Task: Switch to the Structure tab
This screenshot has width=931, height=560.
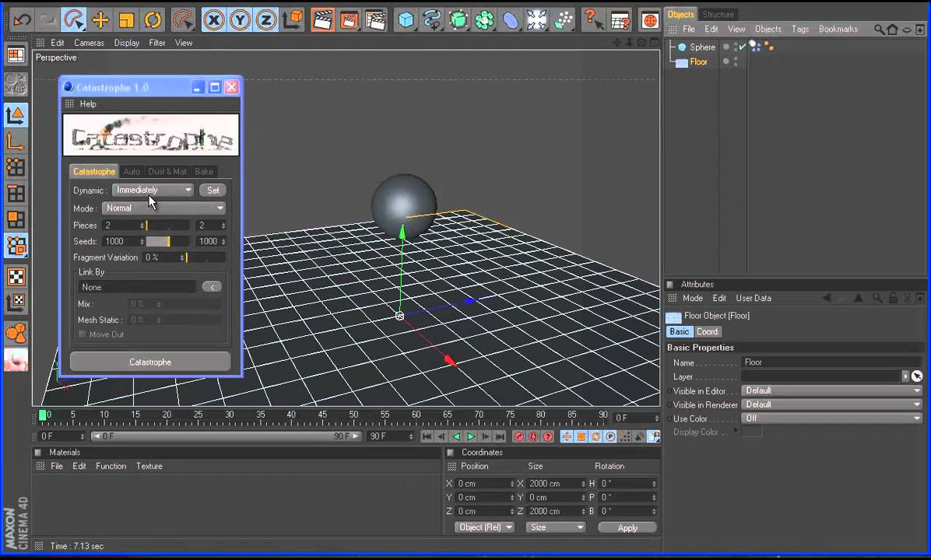Action: coord(718,14)
